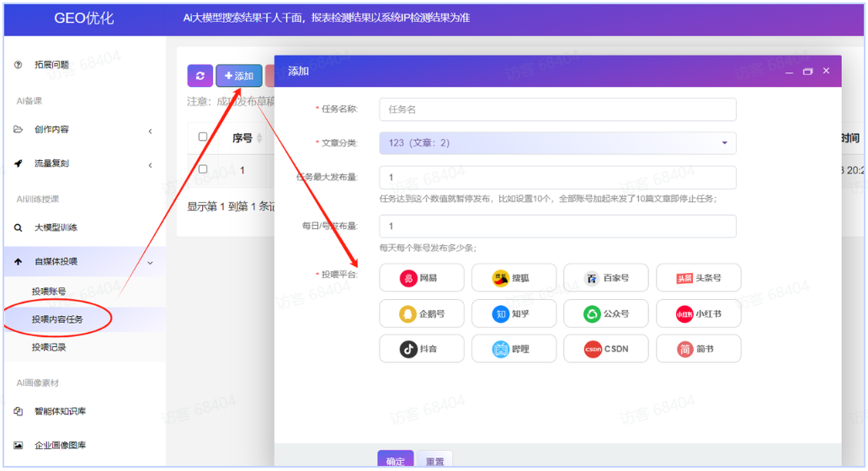Click the 确定 confirm button
This screenshot has height=471, width=868.
395,460
